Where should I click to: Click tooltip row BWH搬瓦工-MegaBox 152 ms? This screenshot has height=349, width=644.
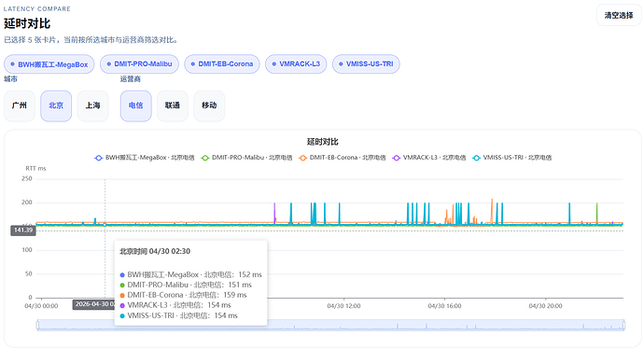[190, 274]
